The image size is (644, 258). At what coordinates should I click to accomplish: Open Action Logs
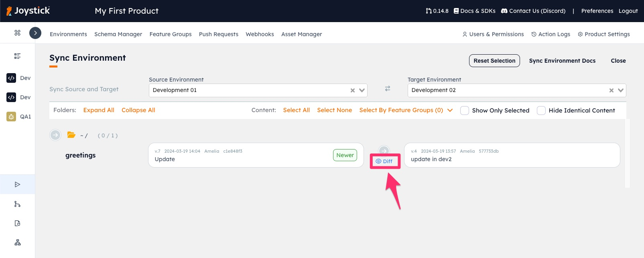tap(551, 34)
